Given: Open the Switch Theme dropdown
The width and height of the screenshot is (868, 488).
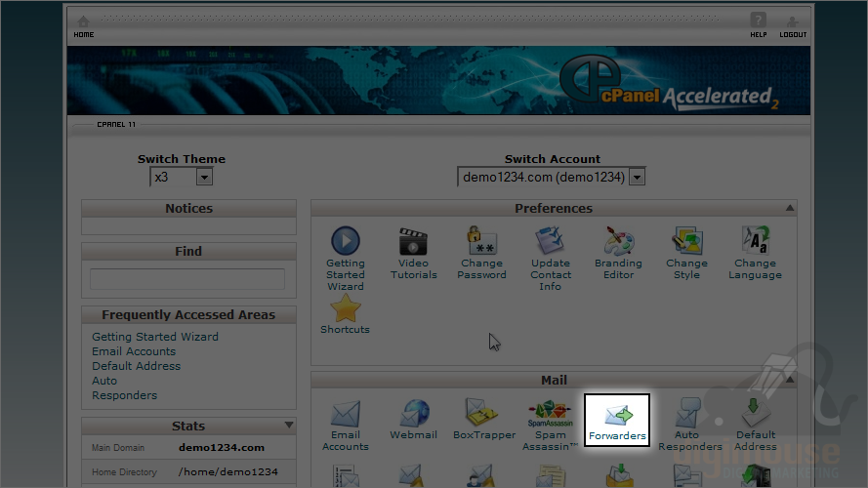Looking at the screenshot, I should point(181,177).
